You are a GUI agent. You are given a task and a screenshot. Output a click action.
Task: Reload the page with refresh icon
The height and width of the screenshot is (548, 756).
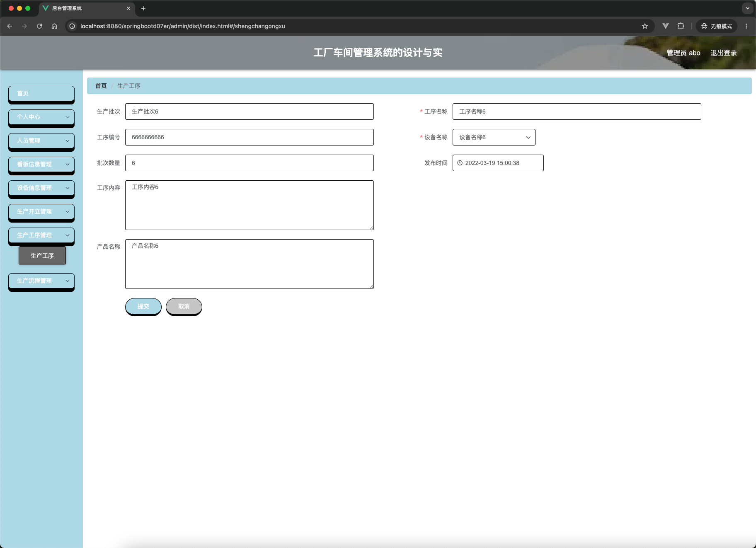[39, 26]
